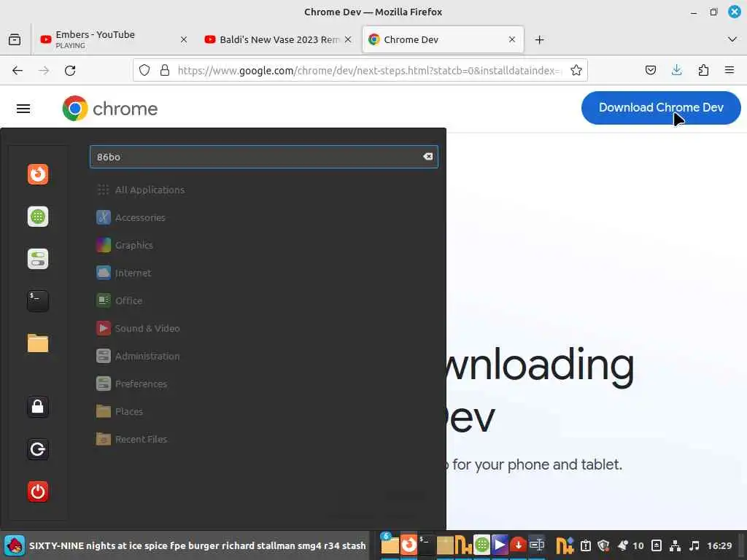Select Accessories category
Viewport: 747px width, 560px height.
(x=131, y=217)
